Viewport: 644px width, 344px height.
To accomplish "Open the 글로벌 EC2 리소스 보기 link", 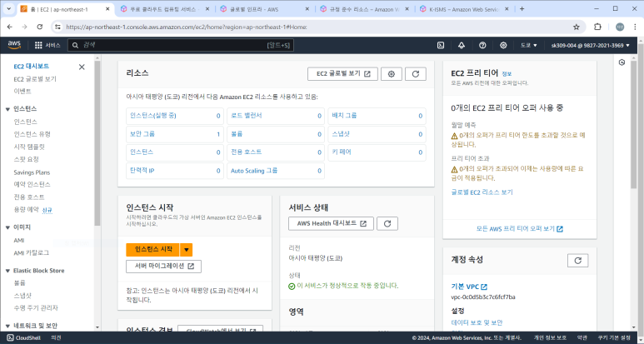I will click(x=482, y=192).
